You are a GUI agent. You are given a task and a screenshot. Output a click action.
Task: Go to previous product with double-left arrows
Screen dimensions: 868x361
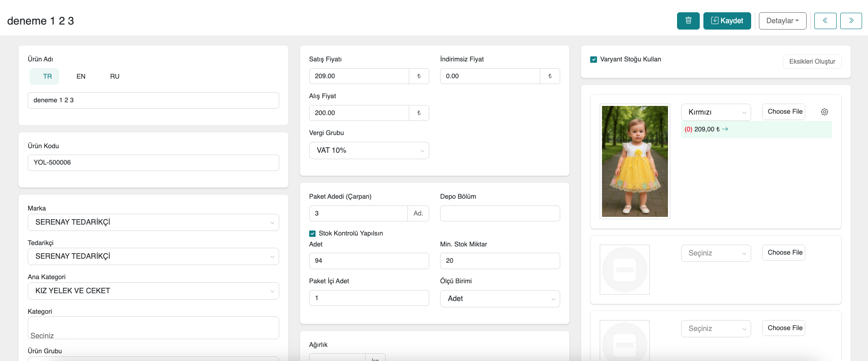[x=825, y=21]
